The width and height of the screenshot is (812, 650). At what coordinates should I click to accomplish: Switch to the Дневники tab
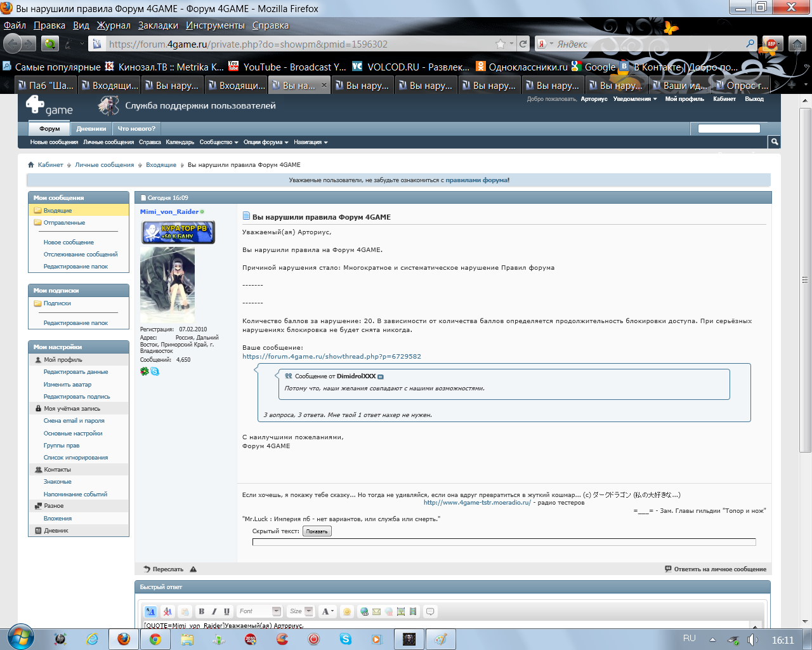pos(91,129)
